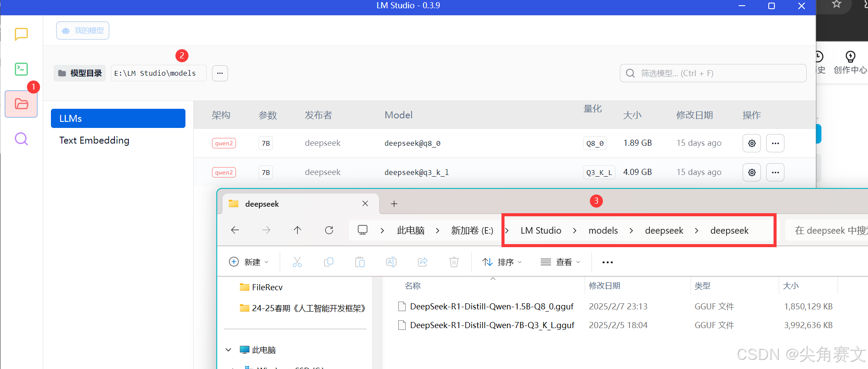The height and width of the screenshot is (369, 868).
Task: Open the Developer terminal icon in sidebar
Action: [x=21, y=69]
